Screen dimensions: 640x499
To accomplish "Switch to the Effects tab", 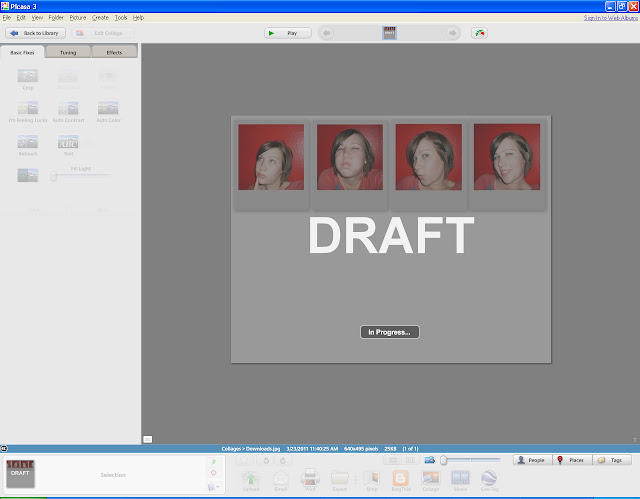I will (114, 52).
